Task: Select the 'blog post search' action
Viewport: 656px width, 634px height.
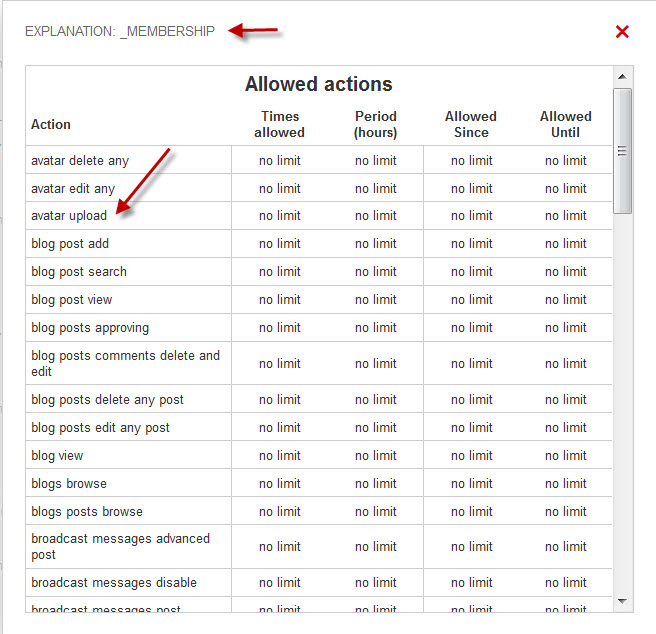Action: click(x=79, y=271)
